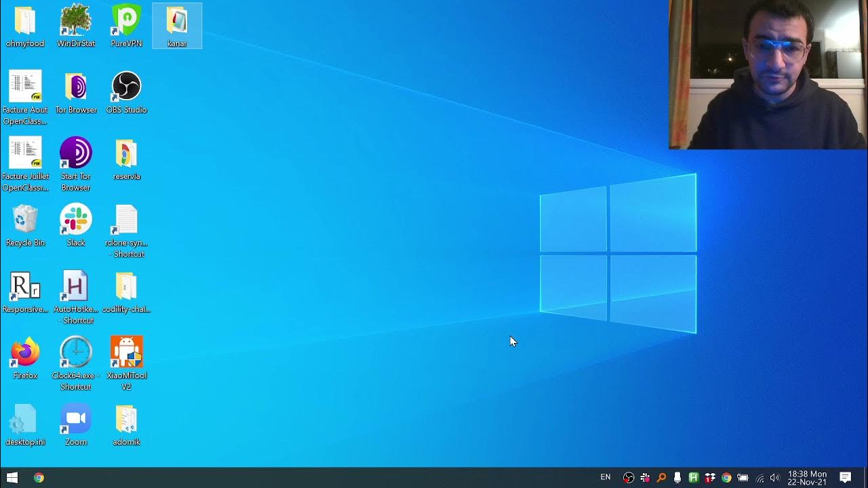Viewport: 868px width, 488px height.
Task: Open the Action Center notifications icon
Action: tap(846, 478)
